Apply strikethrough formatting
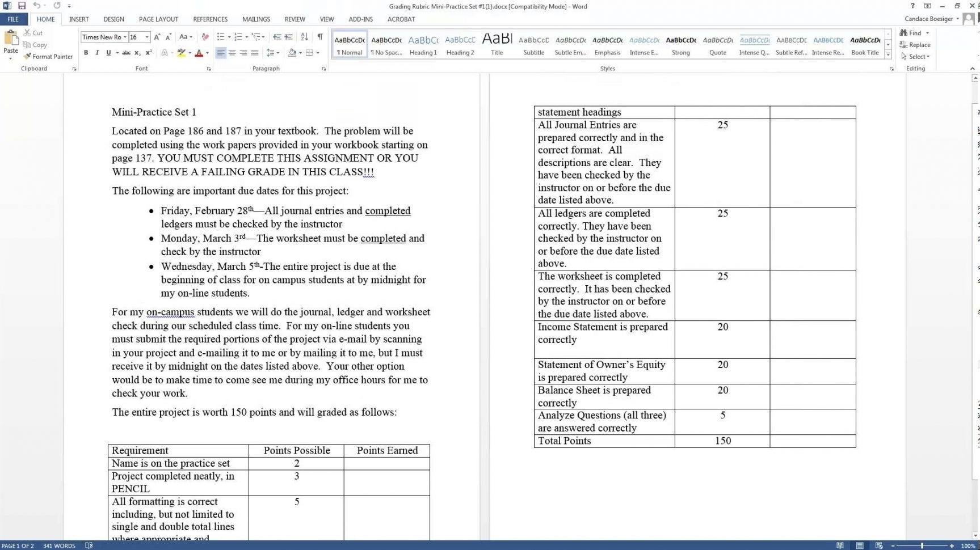Screen dimensions: 980x550 (x=126, y=53)
